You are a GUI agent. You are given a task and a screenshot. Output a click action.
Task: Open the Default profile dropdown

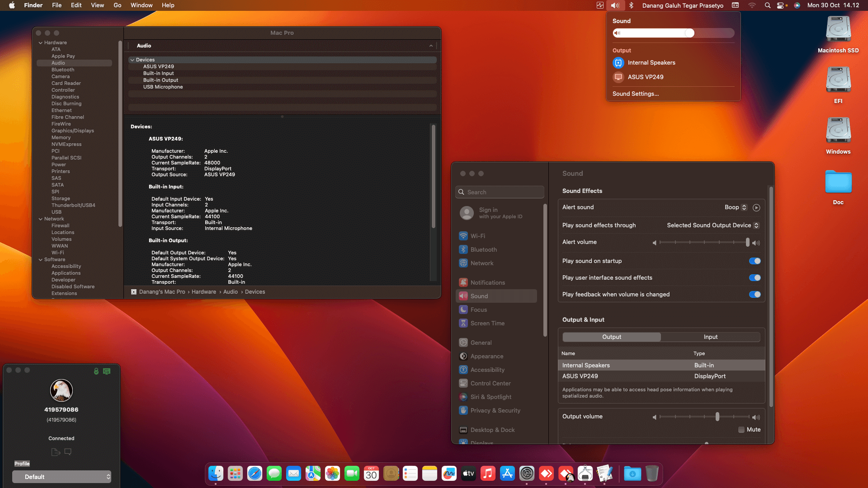pyautogui.click(x=61, y=477)
